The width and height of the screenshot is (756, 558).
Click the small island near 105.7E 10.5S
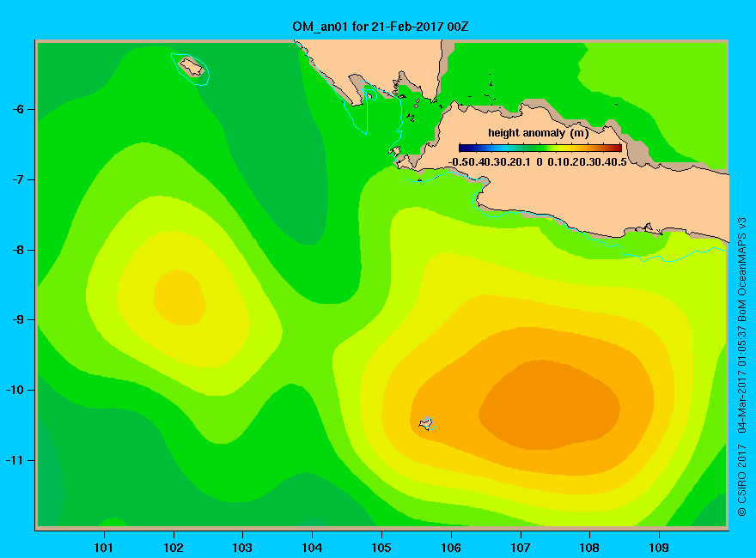[427, 423]
